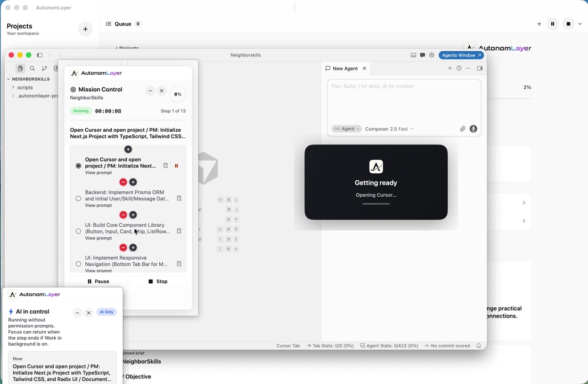
Task: View prompt for Backend Prisma ORM step
Action: 98,206
